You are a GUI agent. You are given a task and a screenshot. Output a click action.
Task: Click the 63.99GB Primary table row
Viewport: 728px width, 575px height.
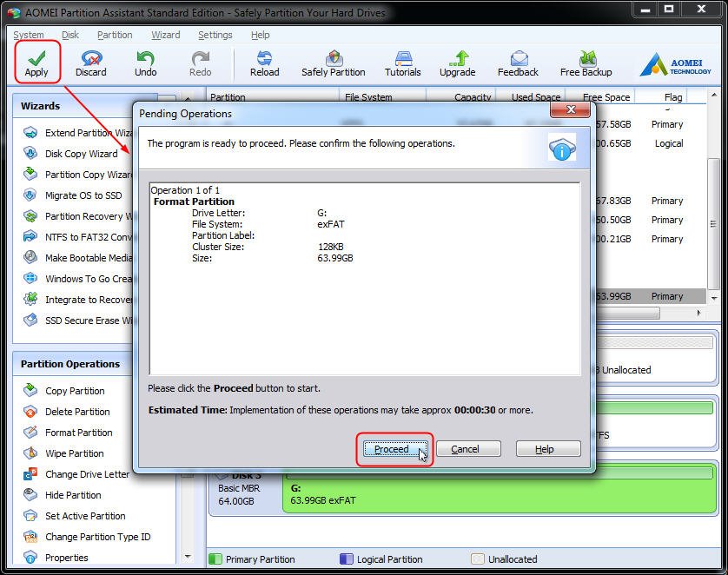click(x=650, y=296)
